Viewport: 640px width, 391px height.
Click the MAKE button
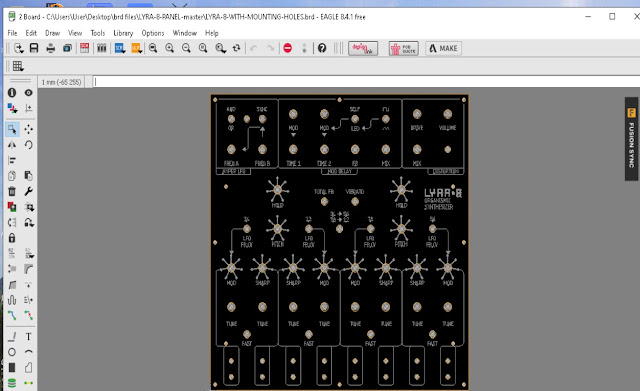click(x=444, y=48)
